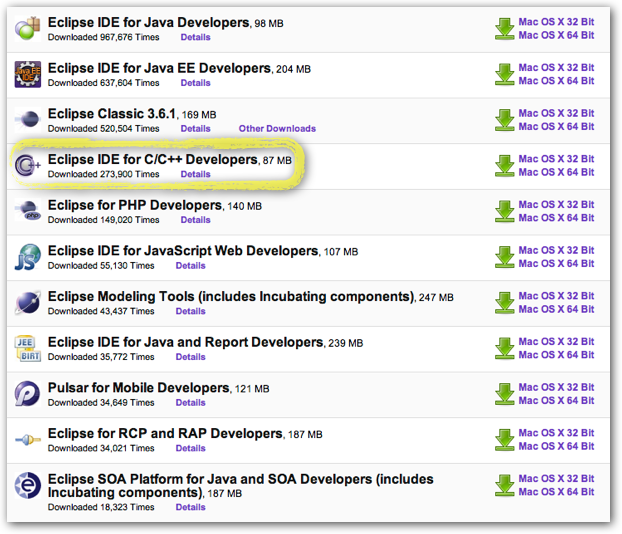Open Details for JavaScript Web Developers

tap(190, 265)
